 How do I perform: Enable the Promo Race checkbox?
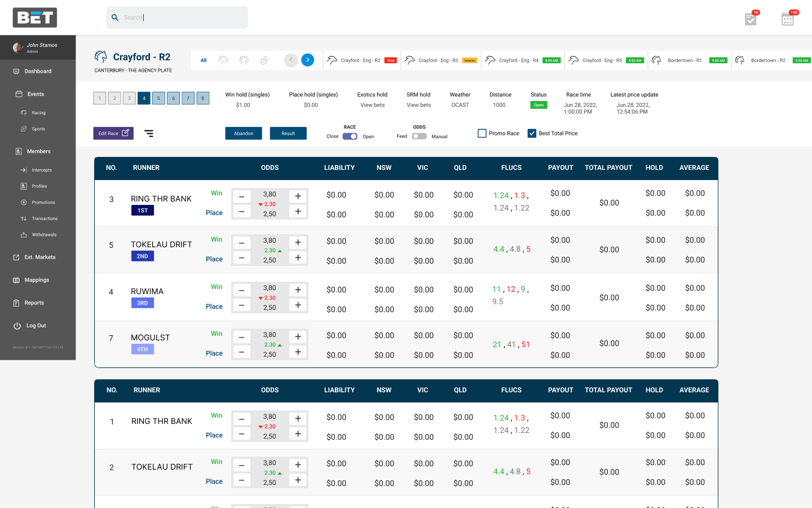point(482,133)
